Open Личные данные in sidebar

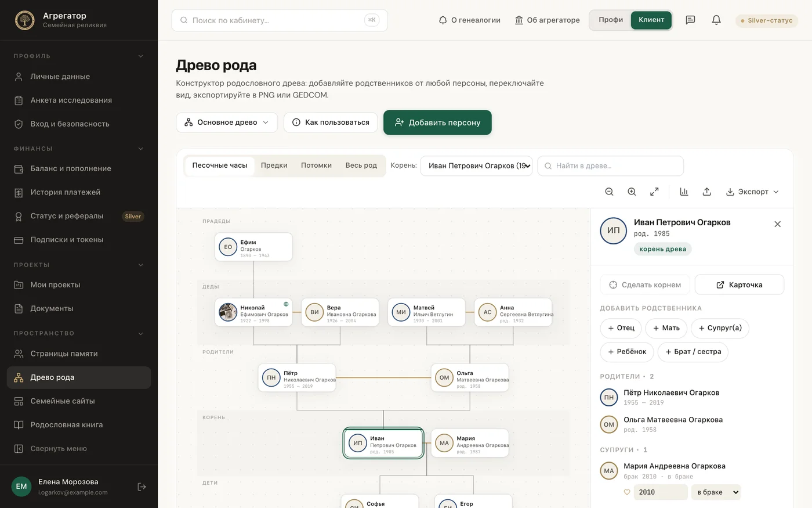(x=79, y=77)
